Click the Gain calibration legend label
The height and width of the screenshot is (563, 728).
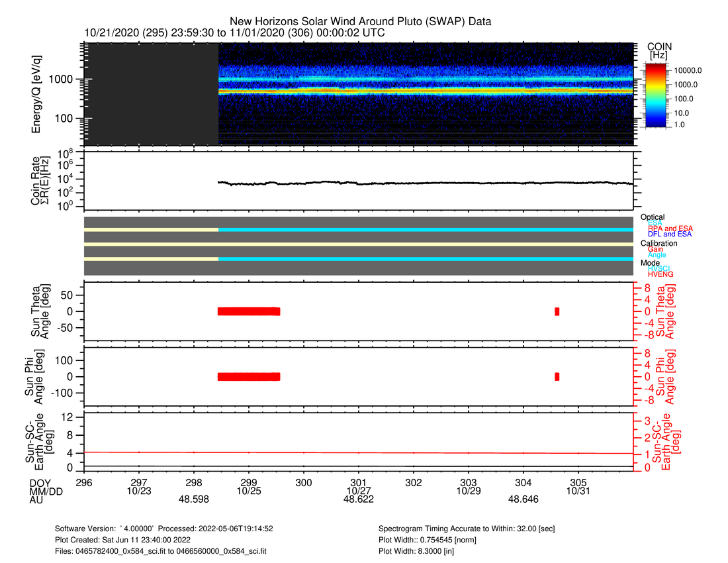pyautogui.click(x=655, y=249)
